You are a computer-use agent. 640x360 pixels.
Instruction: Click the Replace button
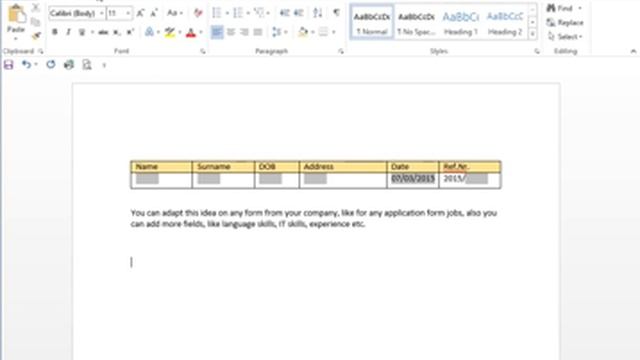565,22
